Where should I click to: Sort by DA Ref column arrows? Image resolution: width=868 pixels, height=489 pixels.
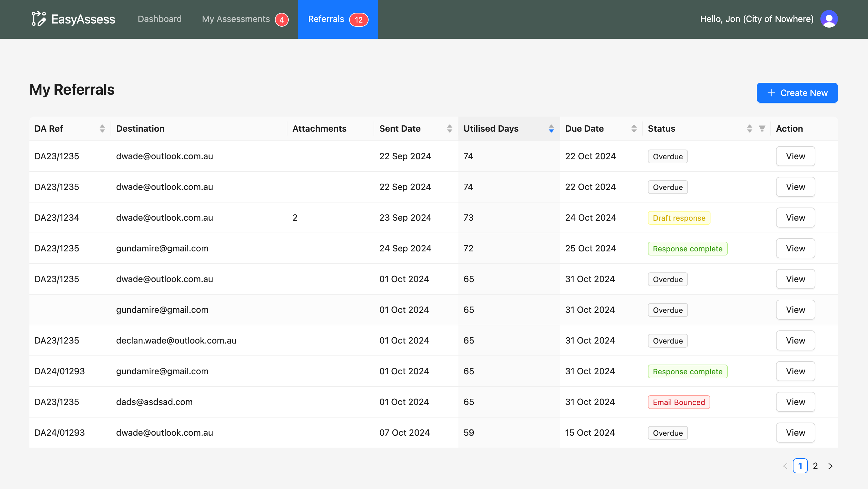[x=102, y=129]
